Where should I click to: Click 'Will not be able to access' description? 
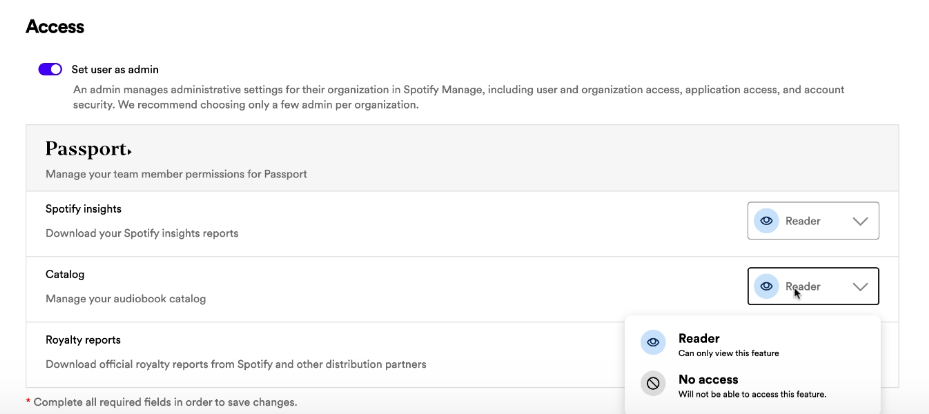coord(752,394)
